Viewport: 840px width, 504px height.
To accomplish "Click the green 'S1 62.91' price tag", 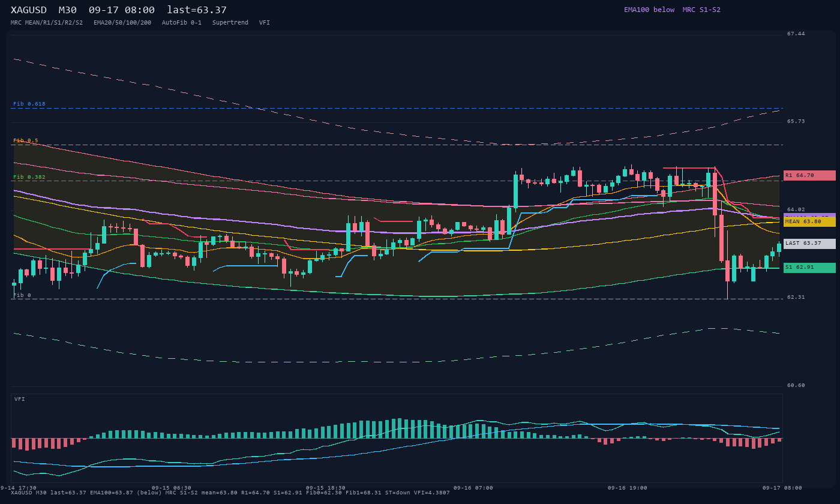I will tap(809, 268).
